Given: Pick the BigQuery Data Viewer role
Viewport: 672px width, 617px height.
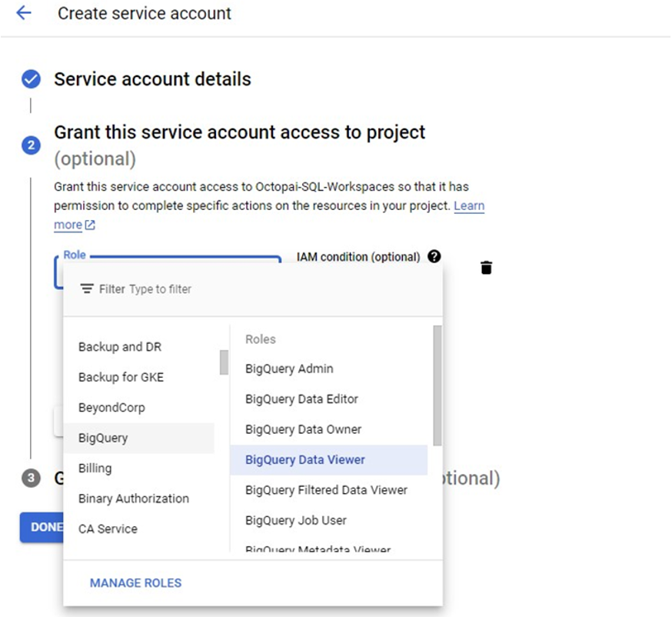Looking at the screenshot, I should [305, 460].
